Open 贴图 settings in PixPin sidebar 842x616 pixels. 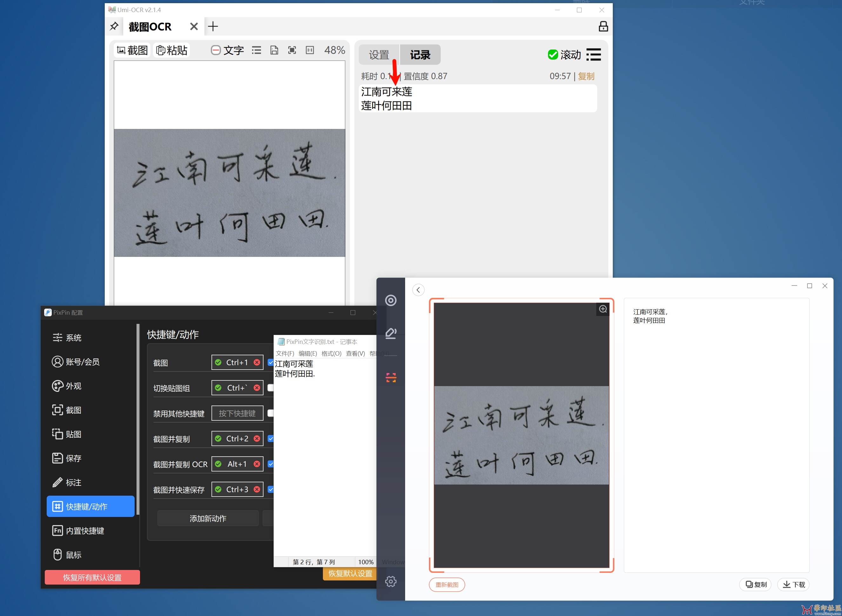(x=90, y=434)
